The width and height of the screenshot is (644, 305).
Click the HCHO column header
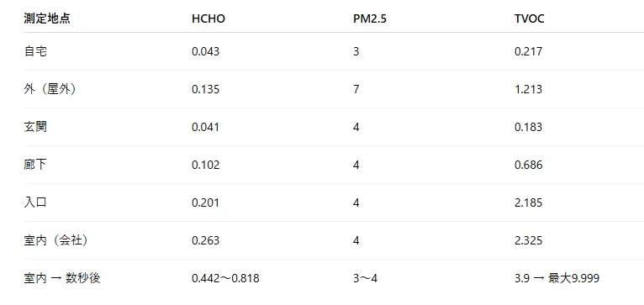(209, 18)
